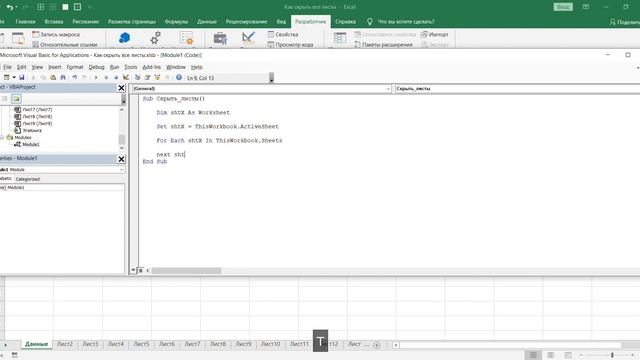Toggle Design Mode ruler icon

point(248,38)
